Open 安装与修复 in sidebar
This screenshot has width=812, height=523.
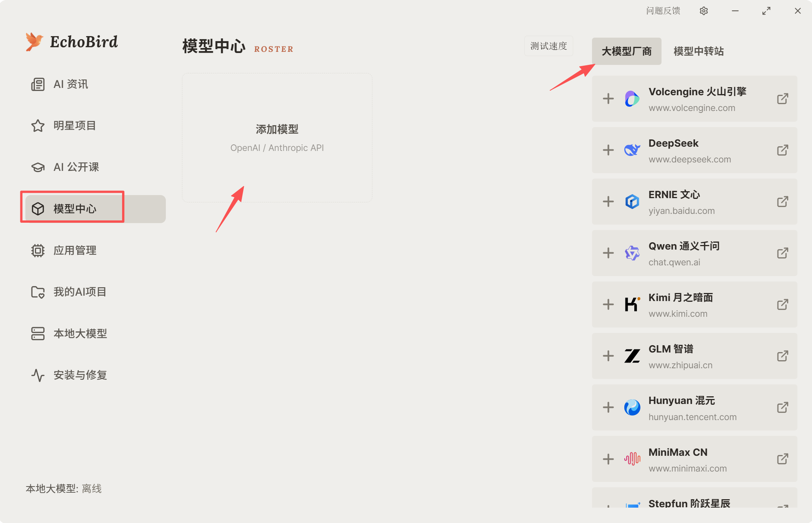coord(96,375)
